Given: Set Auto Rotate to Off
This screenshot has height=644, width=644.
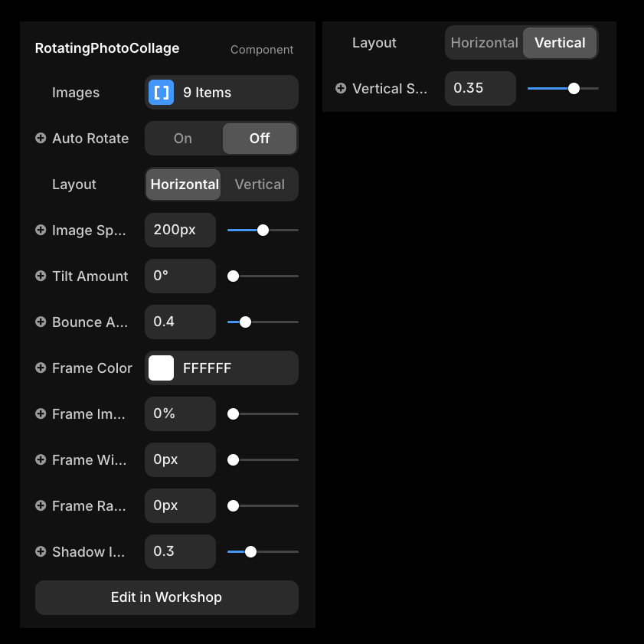Looking at the screenshot, I should click(x=260, y=139).
